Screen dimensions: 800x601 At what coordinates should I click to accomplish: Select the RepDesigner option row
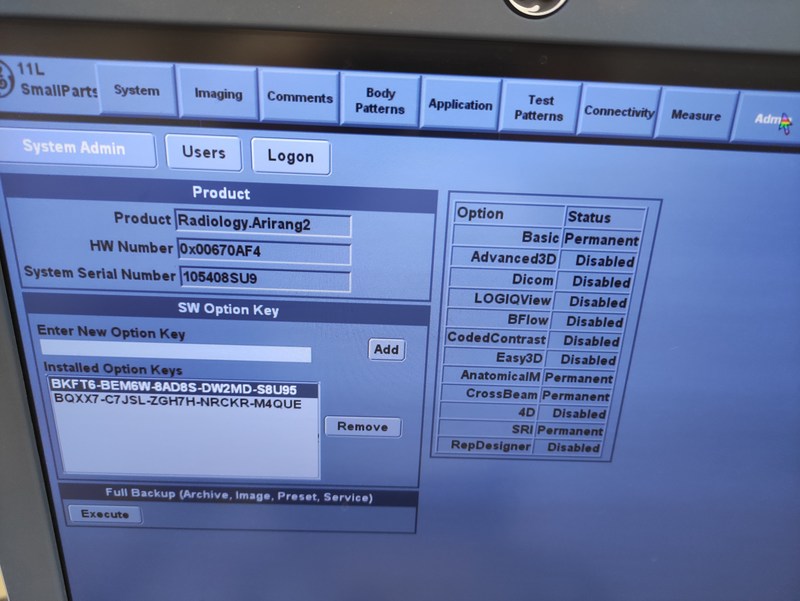click(x=517, y=447)
